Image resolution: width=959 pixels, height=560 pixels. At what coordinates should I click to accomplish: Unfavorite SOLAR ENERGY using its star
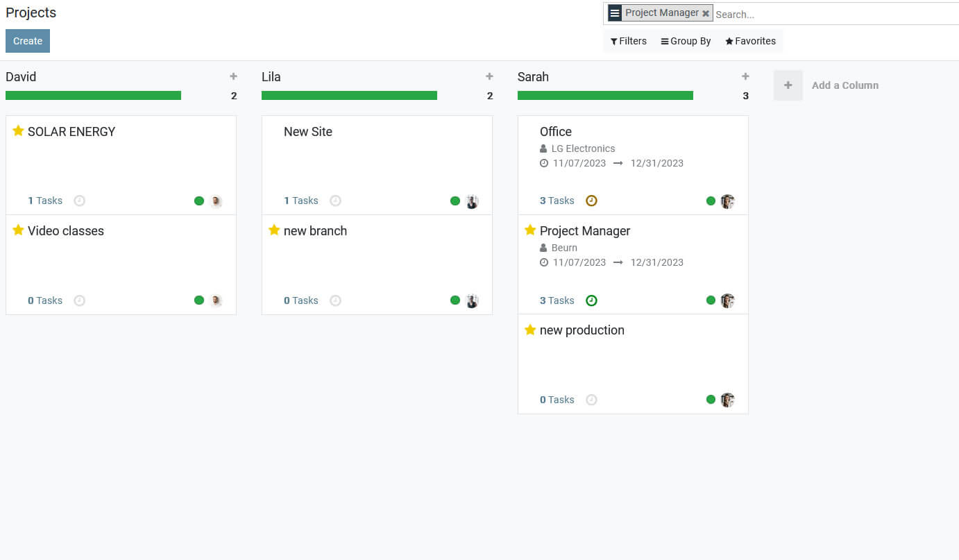pyautogui.click(x=18, y=131)
